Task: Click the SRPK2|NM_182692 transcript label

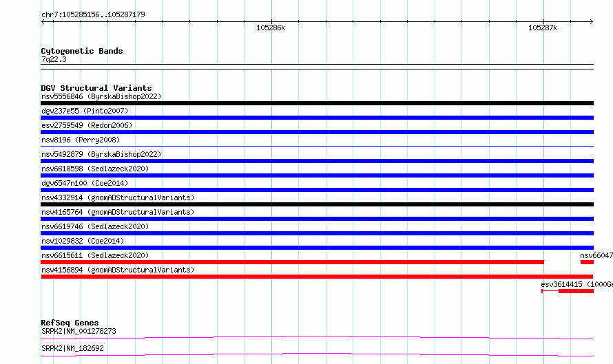Action: click(x=72, y=348)
